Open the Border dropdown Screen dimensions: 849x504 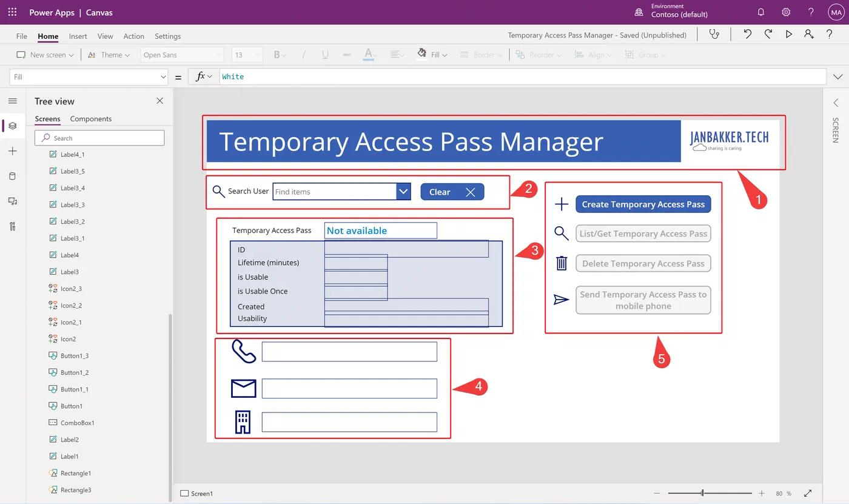pos(481,55)
